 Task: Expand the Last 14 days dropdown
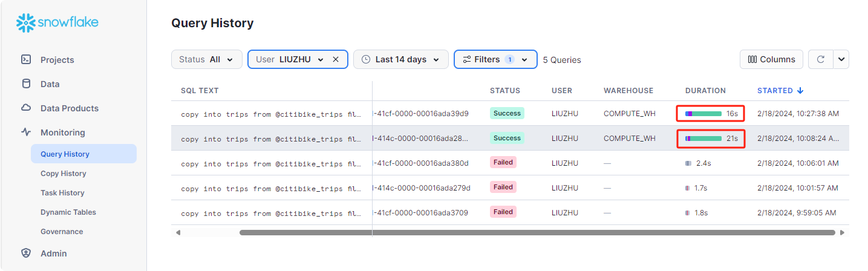401,59
